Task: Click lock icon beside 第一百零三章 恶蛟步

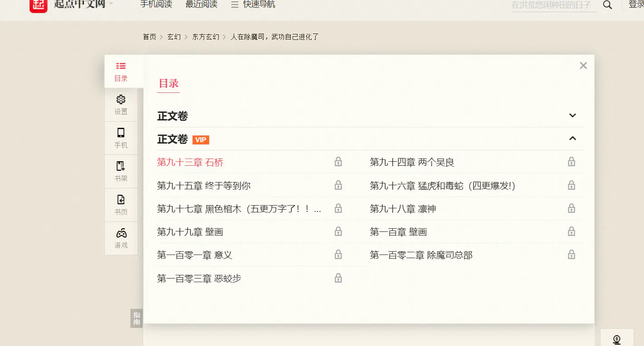Action: (338, 278)
